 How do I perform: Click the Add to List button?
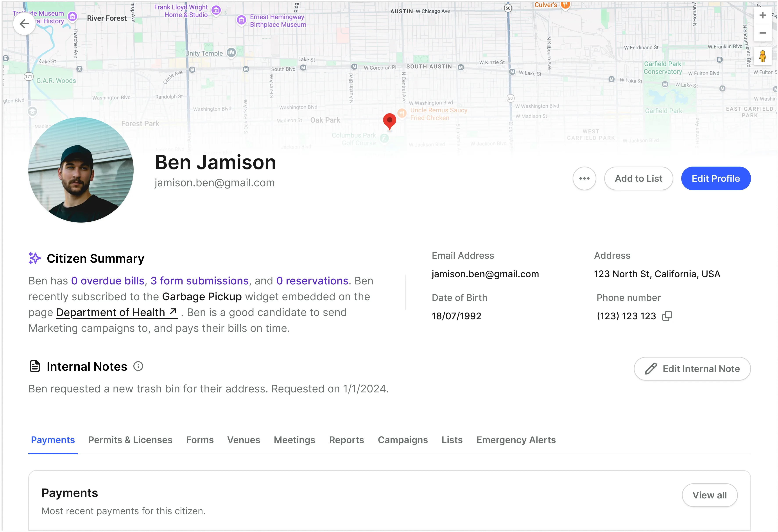tap(638, 178)
